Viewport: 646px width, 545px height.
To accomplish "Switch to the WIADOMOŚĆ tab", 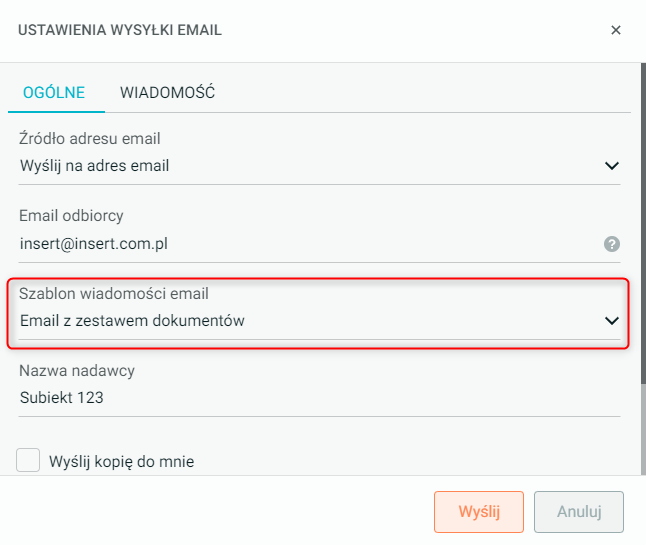I will click(167, 93).
